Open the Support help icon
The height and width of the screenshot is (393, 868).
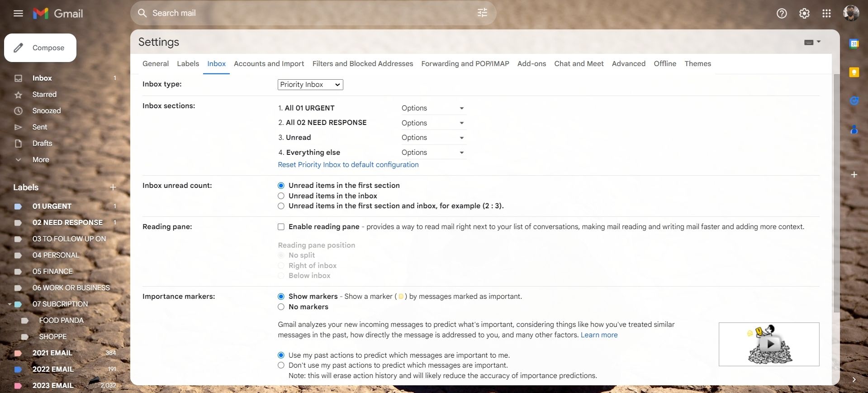coord(782,14)
